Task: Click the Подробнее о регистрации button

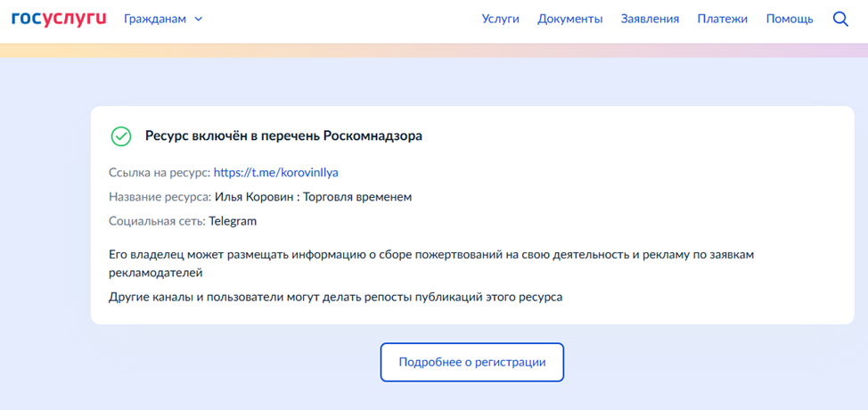Action: coord(472,363)
